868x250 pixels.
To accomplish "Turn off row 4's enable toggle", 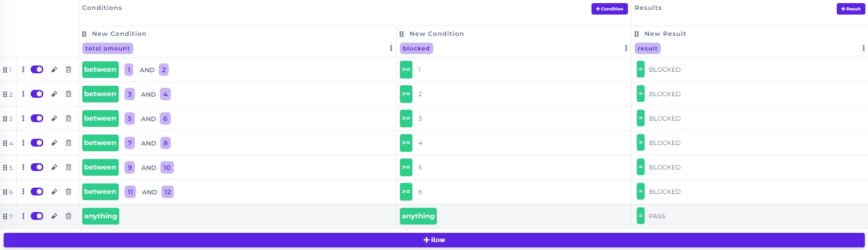I will point(37,143).
